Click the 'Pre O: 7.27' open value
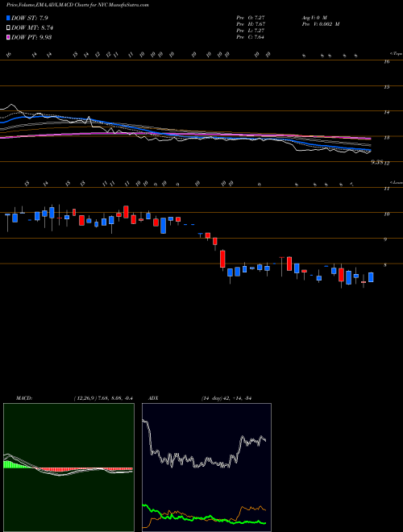403x532 pixels. [251, 18]
